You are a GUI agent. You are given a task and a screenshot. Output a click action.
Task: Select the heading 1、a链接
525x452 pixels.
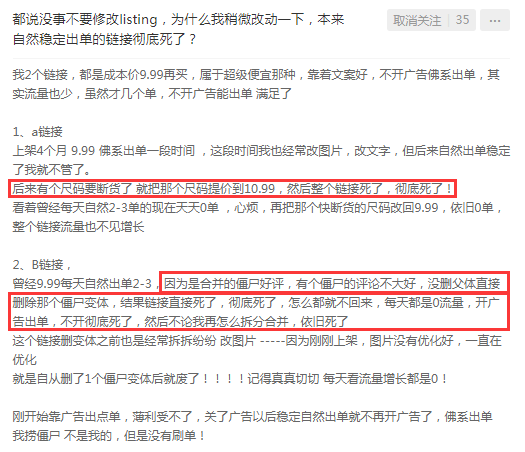point(38,132)
